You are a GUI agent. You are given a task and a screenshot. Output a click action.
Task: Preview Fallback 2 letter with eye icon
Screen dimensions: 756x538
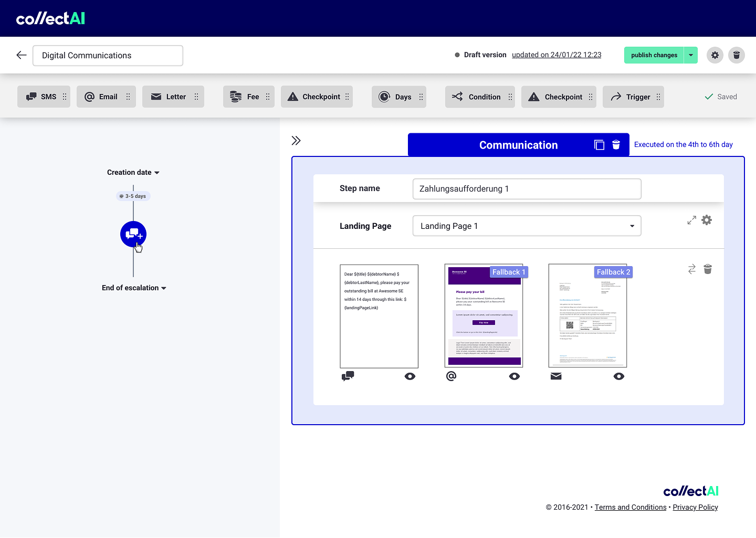(x=618, y=376)
